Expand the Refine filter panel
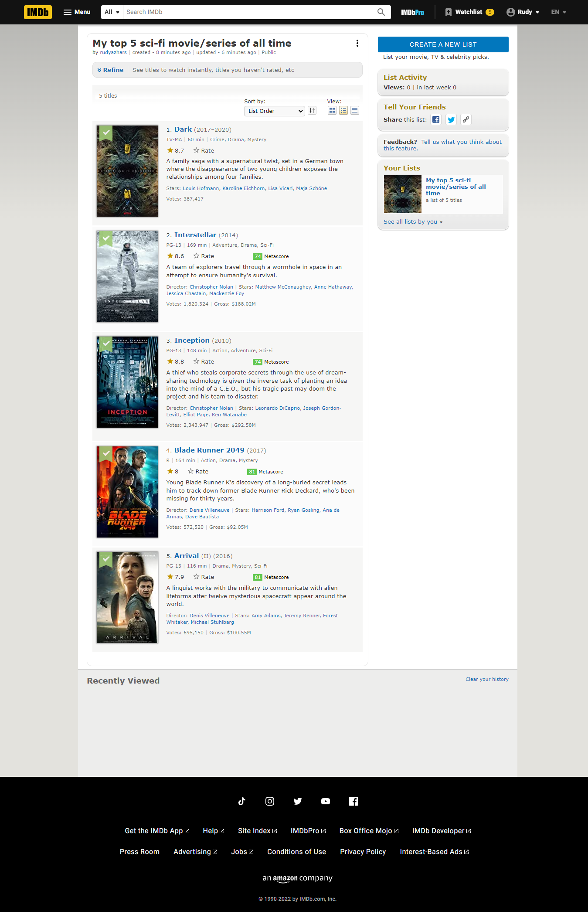This screenshot has width=588, height=912. tap(110, 70)
